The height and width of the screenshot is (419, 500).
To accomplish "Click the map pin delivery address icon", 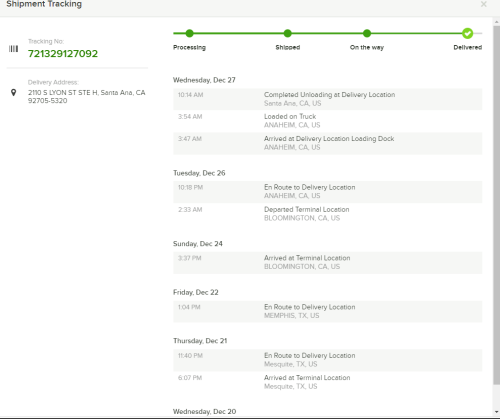I will 13,92.
